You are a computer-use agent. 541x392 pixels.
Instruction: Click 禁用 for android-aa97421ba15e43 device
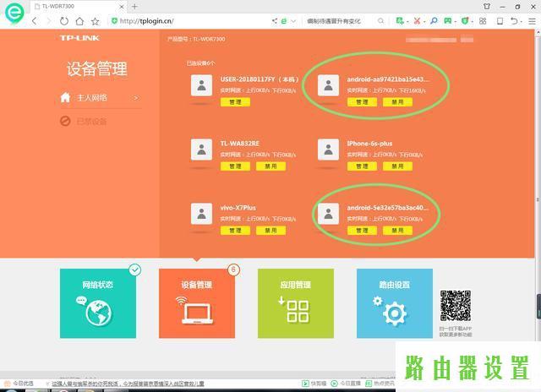click(397, 102)
